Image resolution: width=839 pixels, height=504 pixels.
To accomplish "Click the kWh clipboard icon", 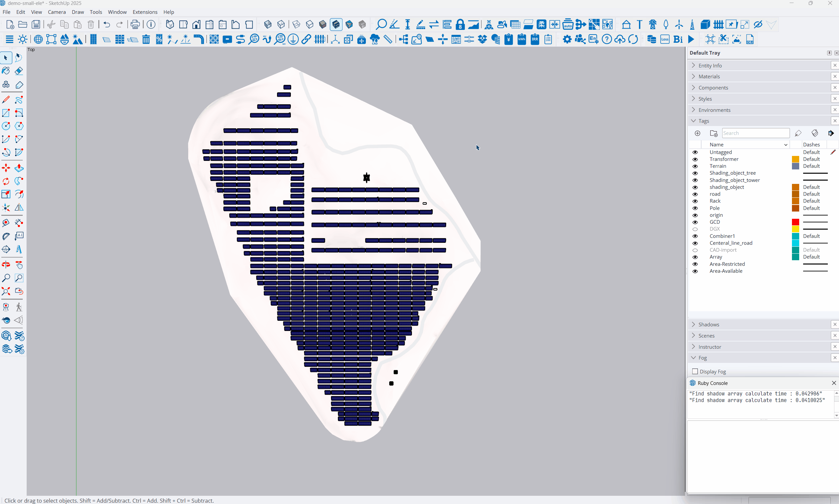I will pos(522,39).
